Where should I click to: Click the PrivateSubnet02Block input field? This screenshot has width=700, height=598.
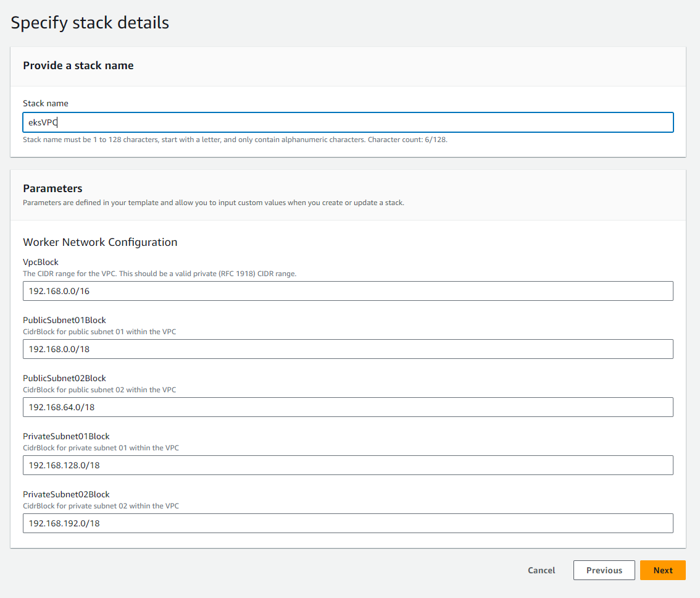coord(348,523)
